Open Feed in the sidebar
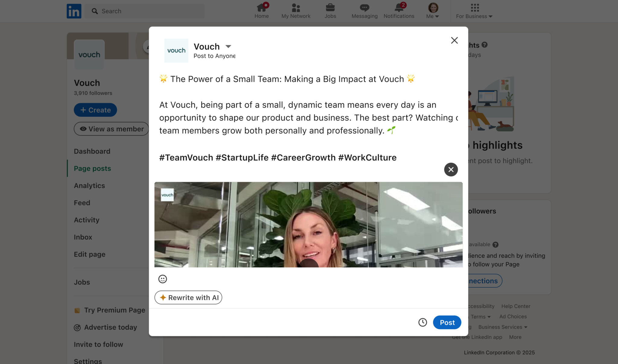 pos(82,203)
